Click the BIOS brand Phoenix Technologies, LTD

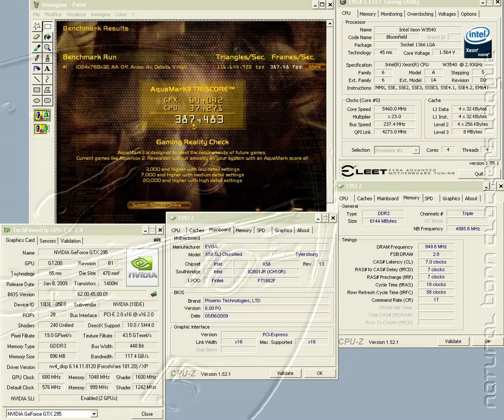266,301
